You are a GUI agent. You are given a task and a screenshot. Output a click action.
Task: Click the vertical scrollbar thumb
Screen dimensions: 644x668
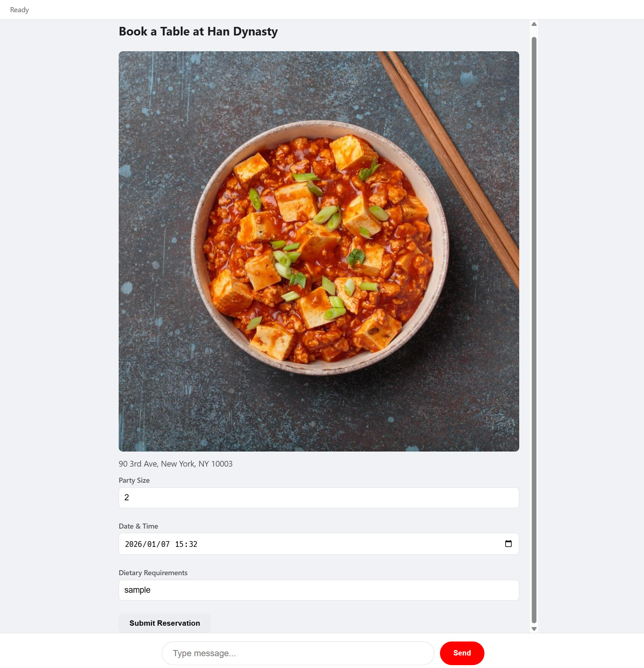click(534, 330)
